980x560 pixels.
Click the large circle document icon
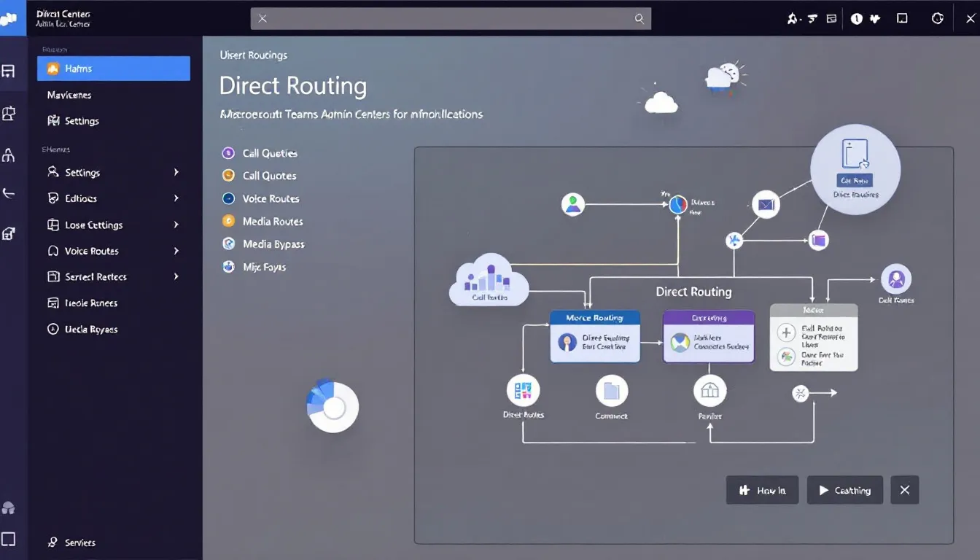point(855,154)
